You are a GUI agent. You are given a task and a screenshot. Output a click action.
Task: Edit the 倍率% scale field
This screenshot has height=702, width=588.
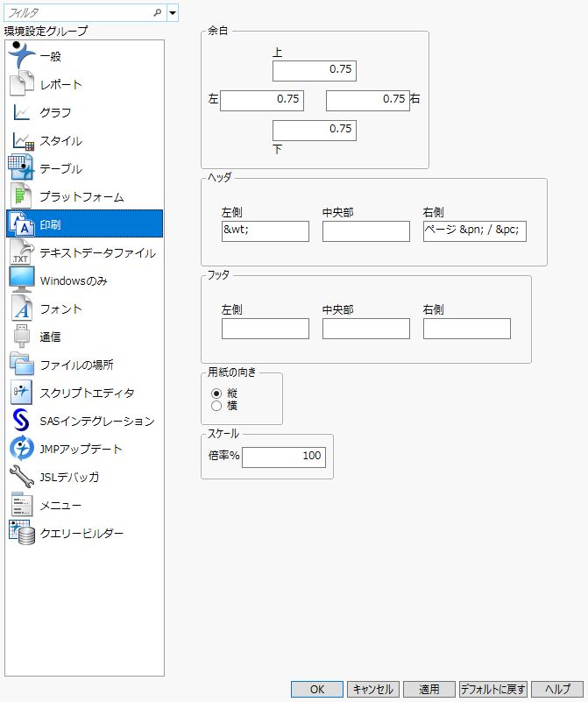click(284, 457)
